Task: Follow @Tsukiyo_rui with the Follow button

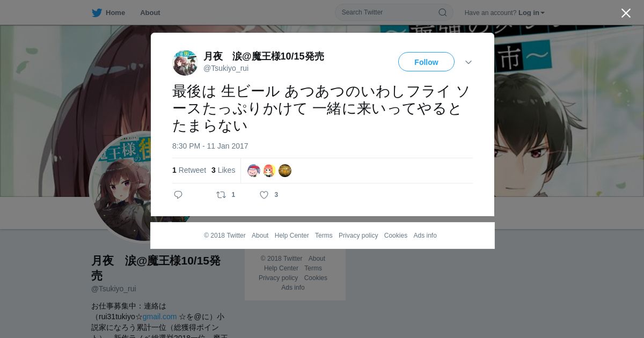Action: click(426, 62)
